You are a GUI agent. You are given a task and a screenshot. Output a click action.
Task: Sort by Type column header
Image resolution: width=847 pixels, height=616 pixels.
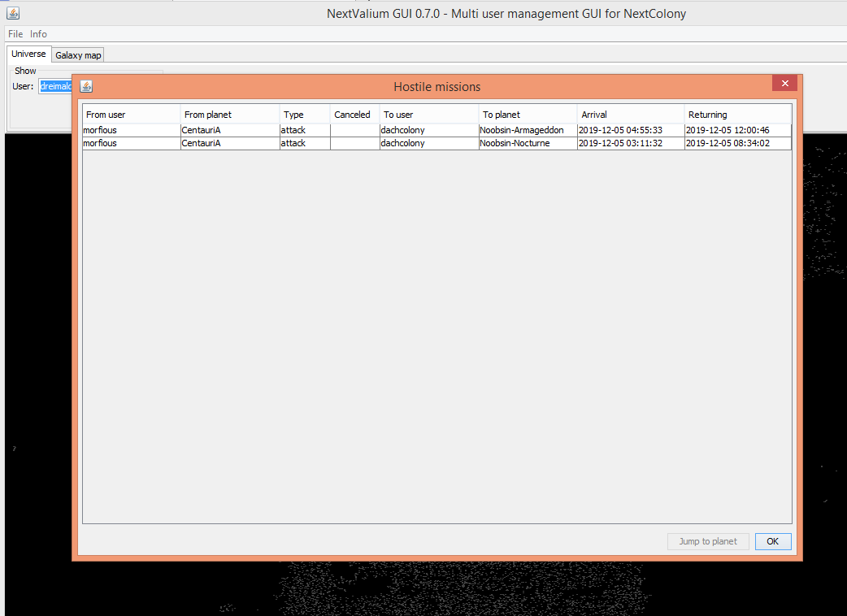(x=305, y=115)
